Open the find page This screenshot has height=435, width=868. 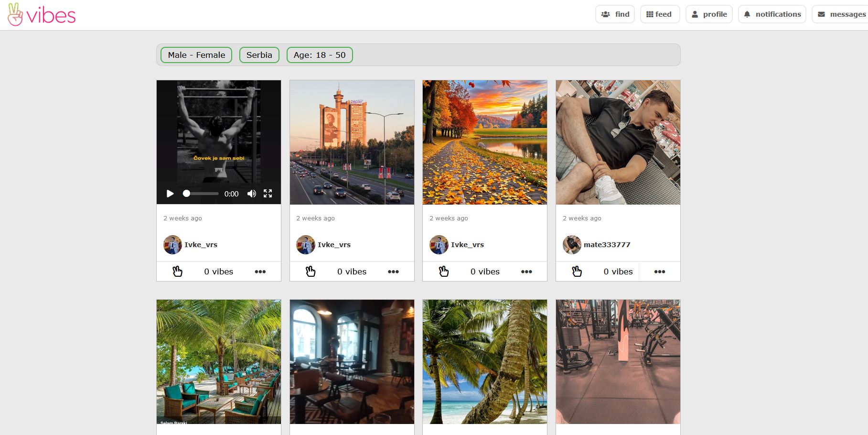click(615, 14)
